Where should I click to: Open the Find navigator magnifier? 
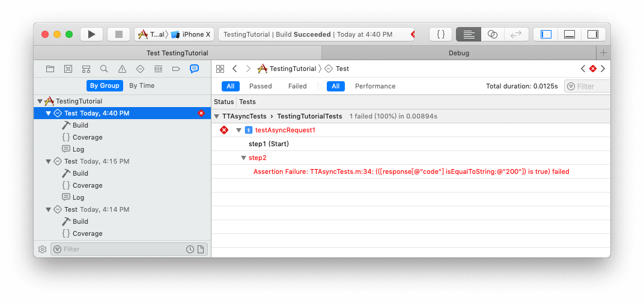[x=104, y=69]
